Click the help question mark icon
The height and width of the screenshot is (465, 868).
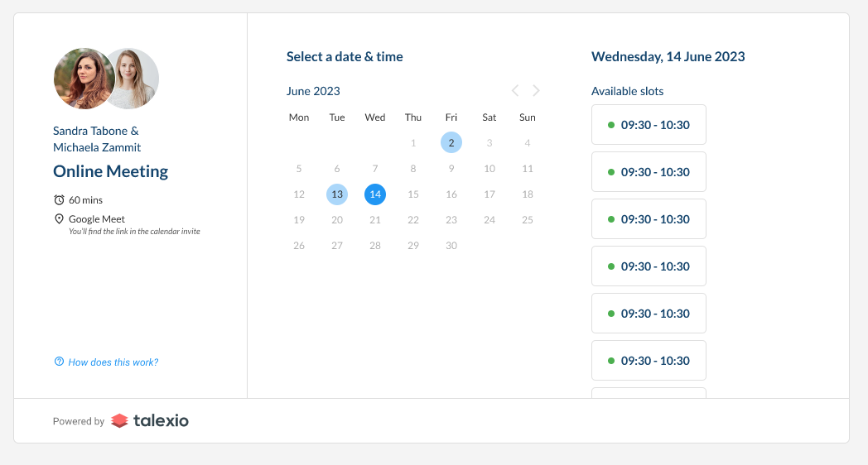59,362
